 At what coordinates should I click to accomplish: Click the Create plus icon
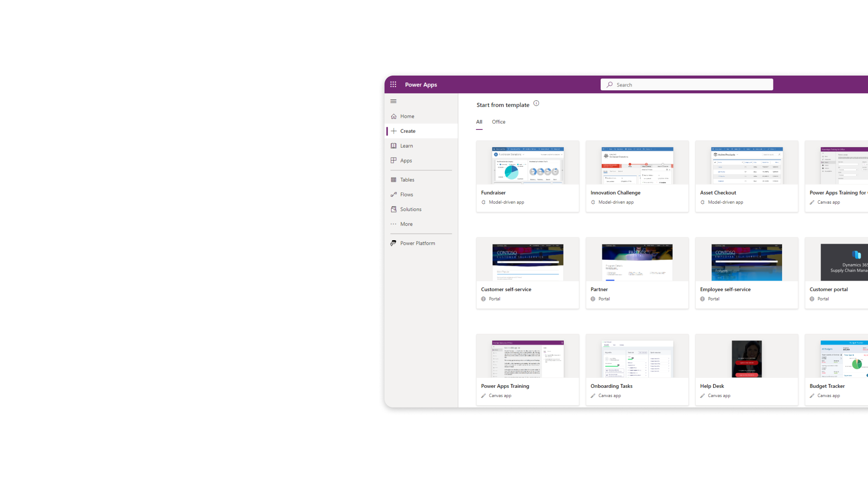pos(394,131)
